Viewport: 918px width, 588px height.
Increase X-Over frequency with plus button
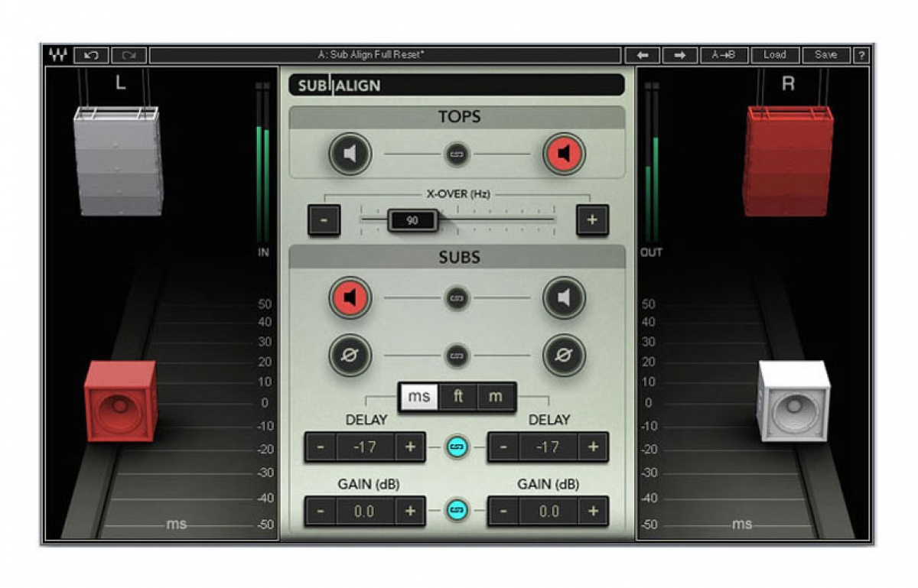pos(592,220)
